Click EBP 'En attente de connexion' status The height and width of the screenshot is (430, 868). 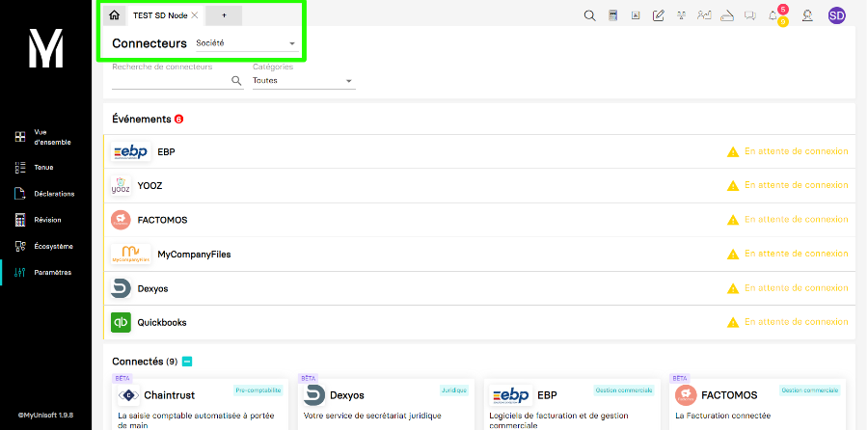click(796, 151)
